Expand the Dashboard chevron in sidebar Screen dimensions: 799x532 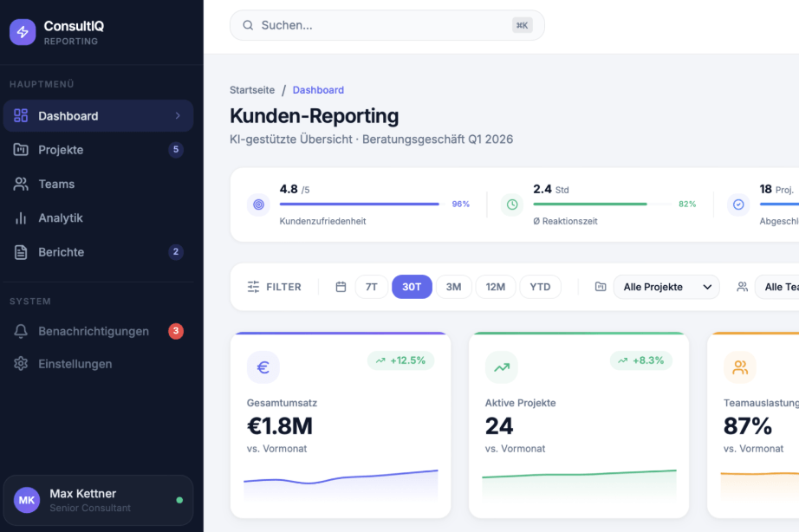tap(178, 116)
